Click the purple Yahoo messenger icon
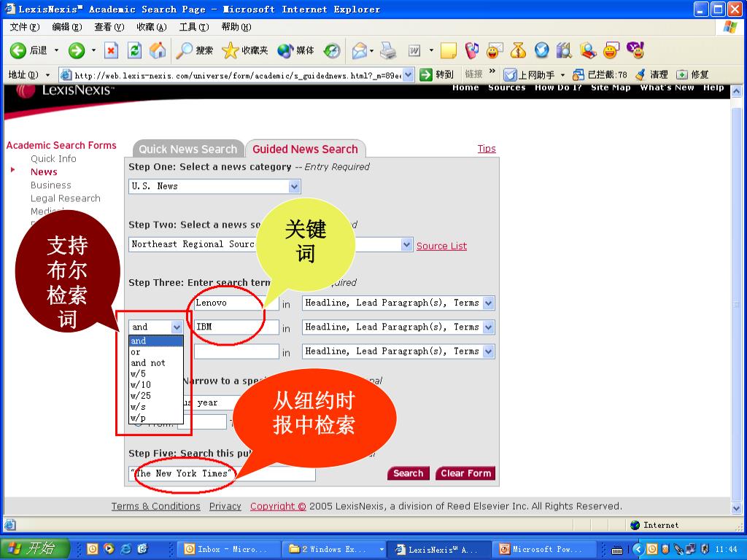The height and width of the screenshot is (560, 747). point(635,50)
